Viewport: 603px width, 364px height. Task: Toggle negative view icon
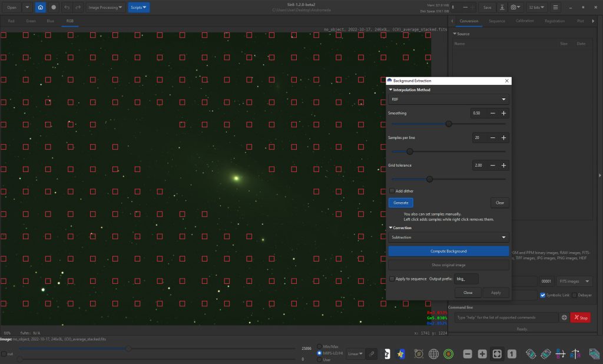click(387, 353)
